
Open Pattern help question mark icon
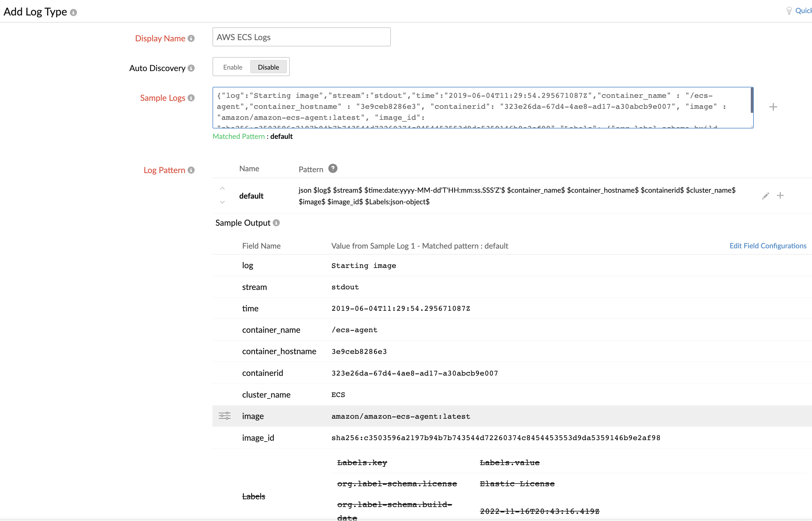[333, 169]
